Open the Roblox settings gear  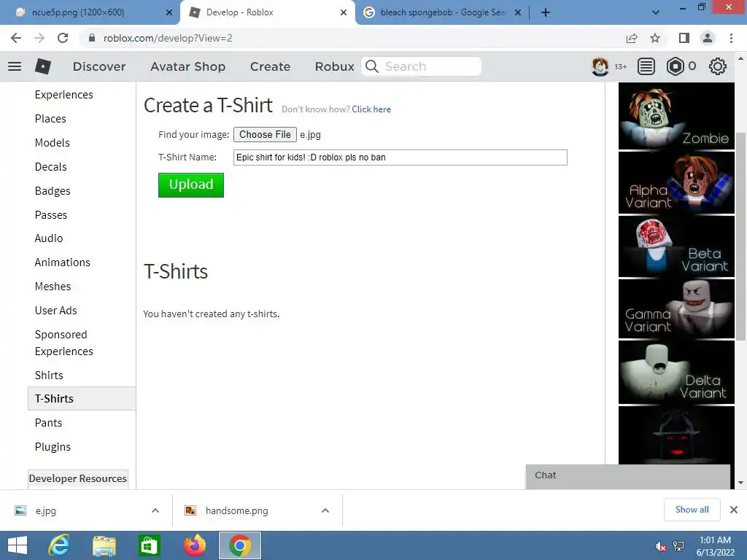(x=718, y=66)
